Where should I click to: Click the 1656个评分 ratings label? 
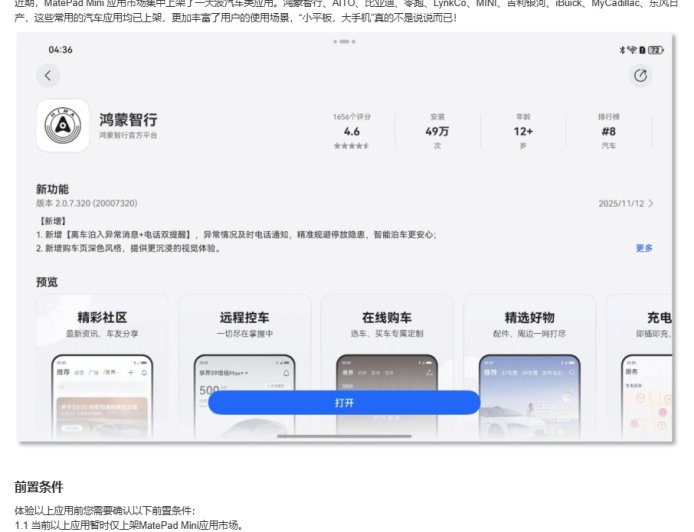352,117
